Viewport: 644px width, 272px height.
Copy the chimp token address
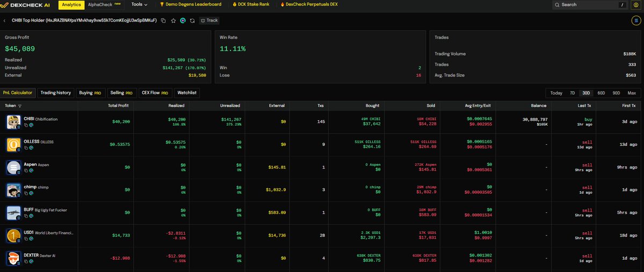[26, 193]
